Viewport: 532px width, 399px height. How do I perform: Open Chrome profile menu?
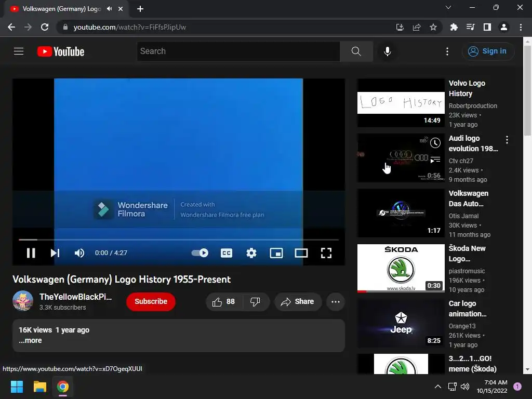click(504, 27)
